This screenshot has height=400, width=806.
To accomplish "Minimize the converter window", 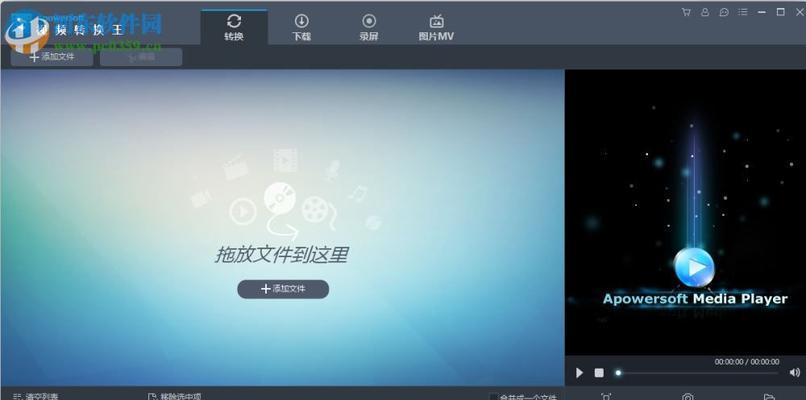I will [762, 12].
